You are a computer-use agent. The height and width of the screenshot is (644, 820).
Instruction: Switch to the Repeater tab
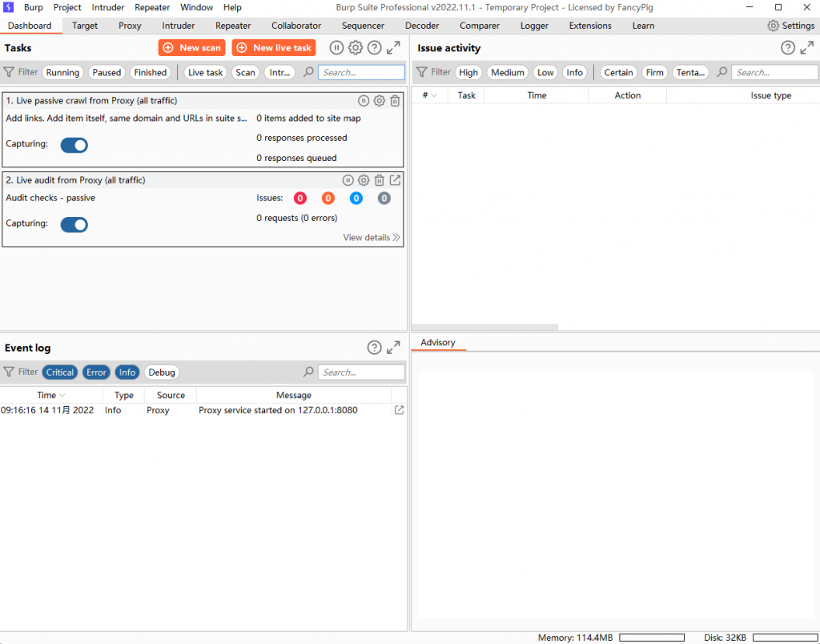[x=233, y=26]
